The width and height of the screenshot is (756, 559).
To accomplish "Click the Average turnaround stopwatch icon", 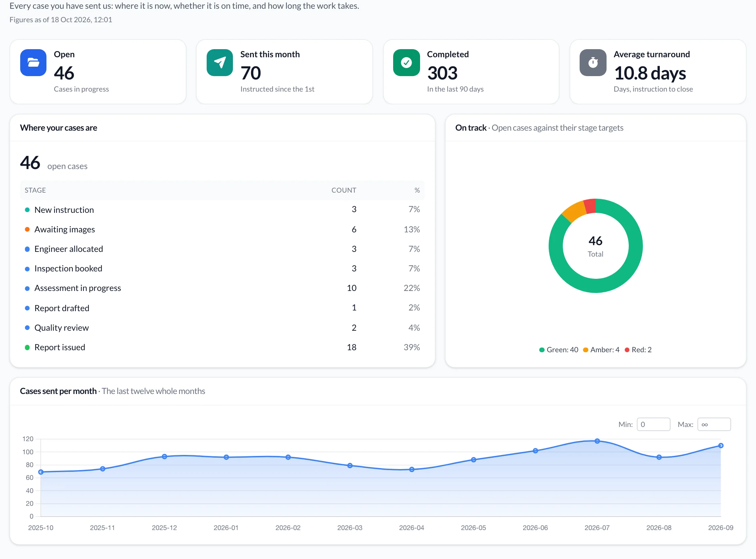I will tap(593, 63).
